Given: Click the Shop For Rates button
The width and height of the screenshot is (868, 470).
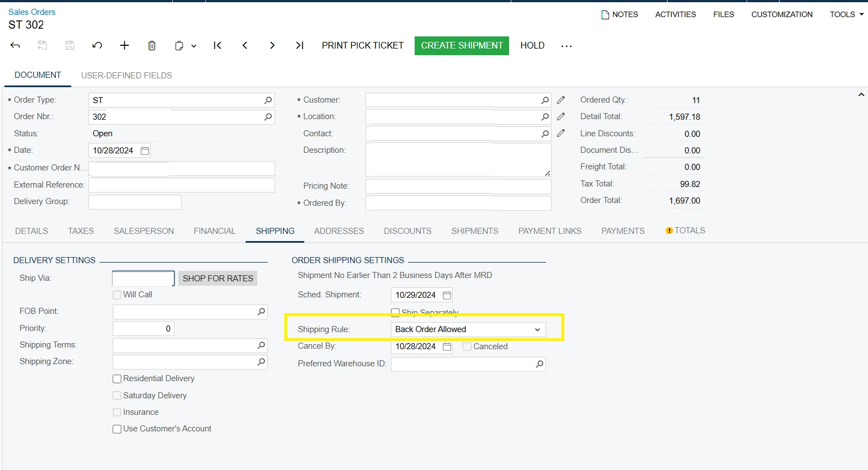Looking at the screenshot, I should point(218,279).
